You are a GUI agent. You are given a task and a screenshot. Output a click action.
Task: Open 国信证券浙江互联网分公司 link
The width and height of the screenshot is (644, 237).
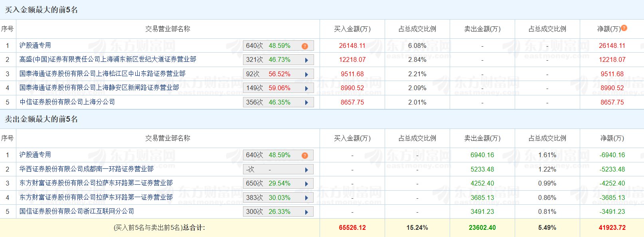77,211
